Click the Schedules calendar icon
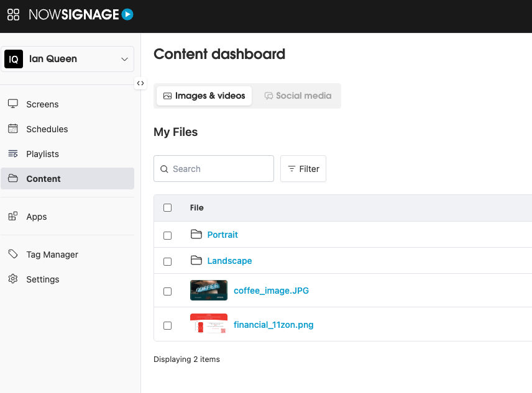The height and width of the screenshot is (393, 532). click(13, 129)
